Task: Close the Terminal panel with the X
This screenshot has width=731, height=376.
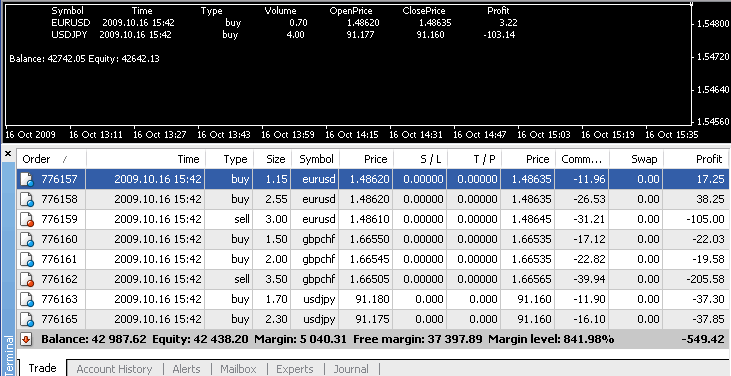Action: 7,153
